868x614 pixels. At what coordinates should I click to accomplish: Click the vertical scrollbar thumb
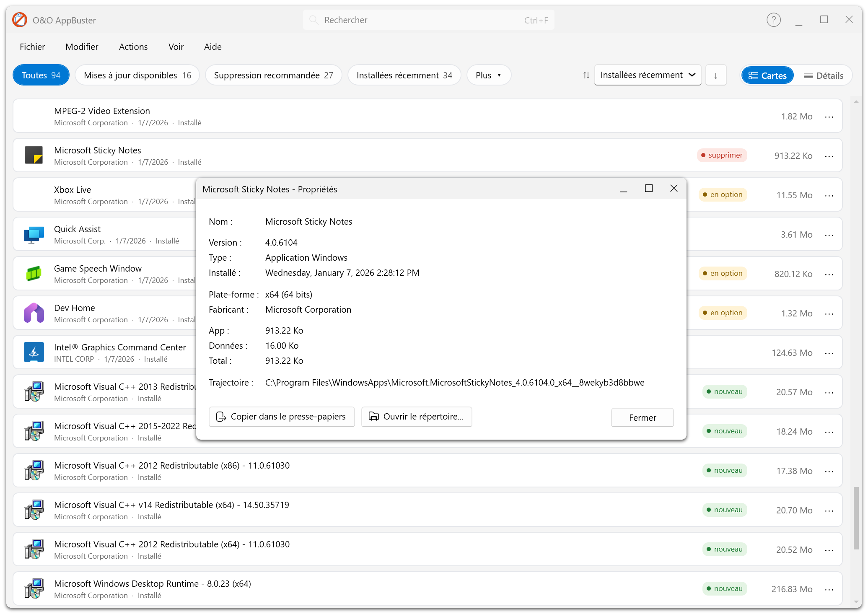[856, 518]
